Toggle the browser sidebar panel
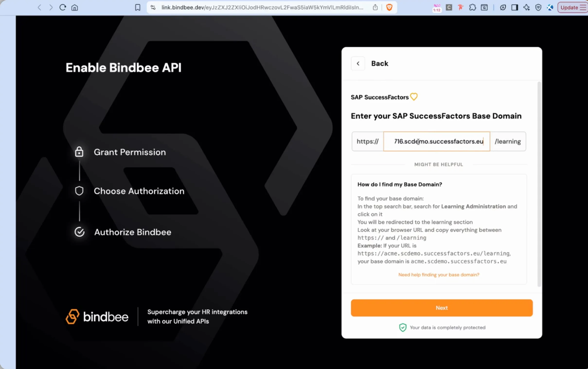The image size is (588, 369). tap(515, 8)
